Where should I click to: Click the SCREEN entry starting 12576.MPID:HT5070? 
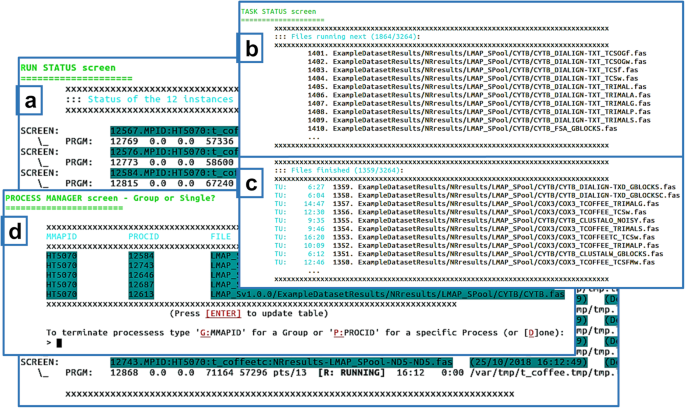click(174, 152)
